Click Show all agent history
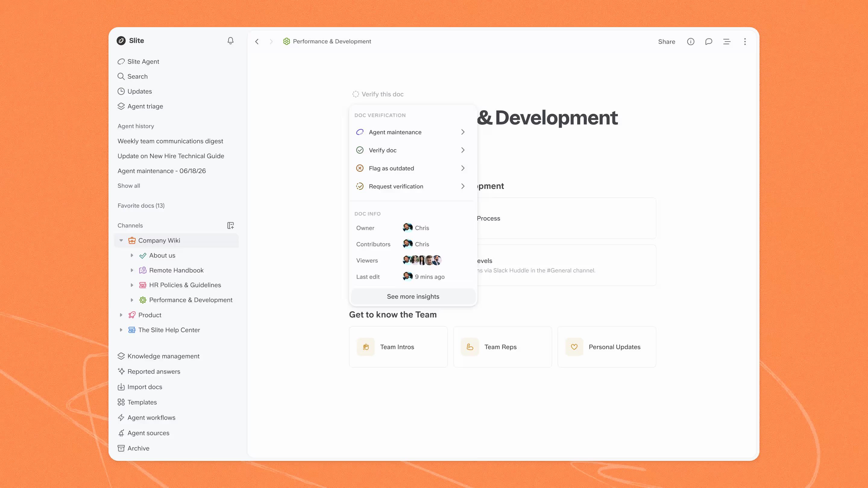 (129, 186)
